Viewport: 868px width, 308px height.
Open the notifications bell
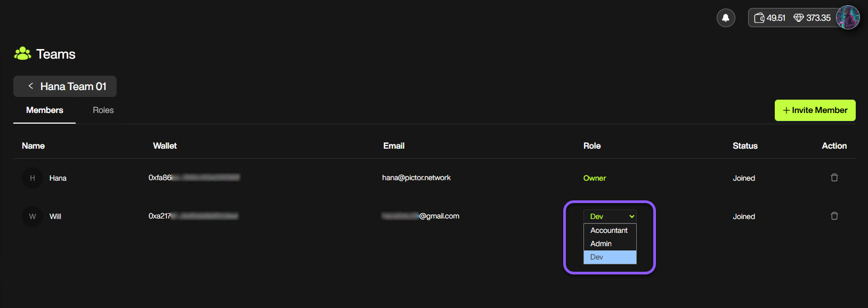coord(725,18)
